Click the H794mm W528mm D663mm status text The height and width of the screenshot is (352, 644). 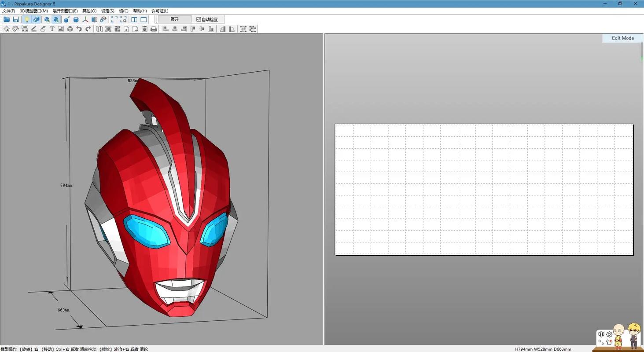(543, 349)
